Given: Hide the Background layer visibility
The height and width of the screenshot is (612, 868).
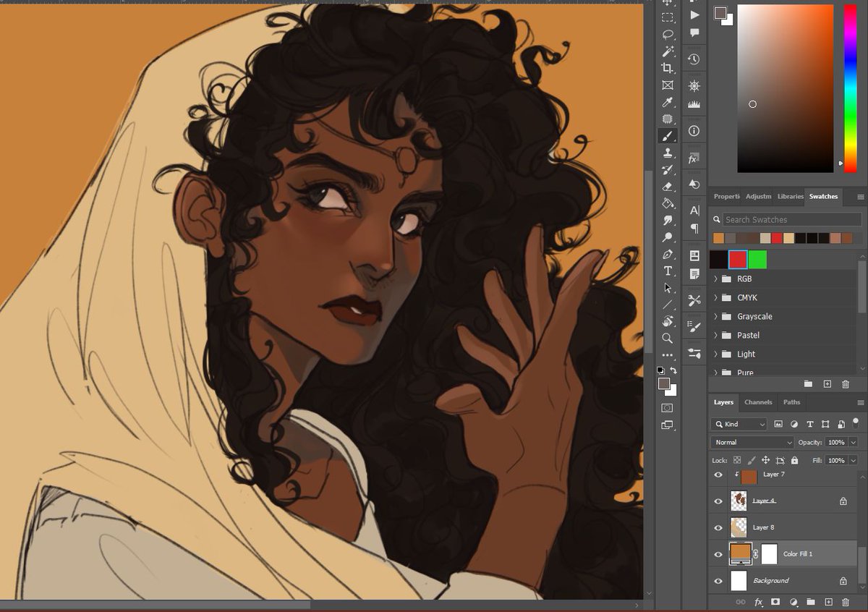Looking at the screenshot, I should (718, 580).
